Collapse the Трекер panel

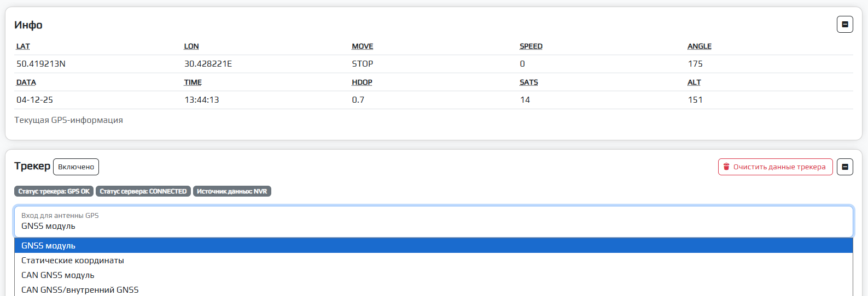point(844,167)
